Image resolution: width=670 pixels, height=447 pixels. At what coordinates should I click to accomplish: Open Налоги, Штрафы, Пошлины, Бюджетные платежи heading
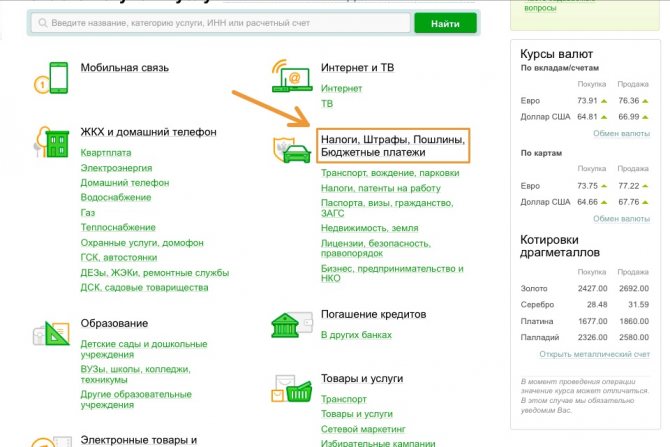tap(393, 146)
